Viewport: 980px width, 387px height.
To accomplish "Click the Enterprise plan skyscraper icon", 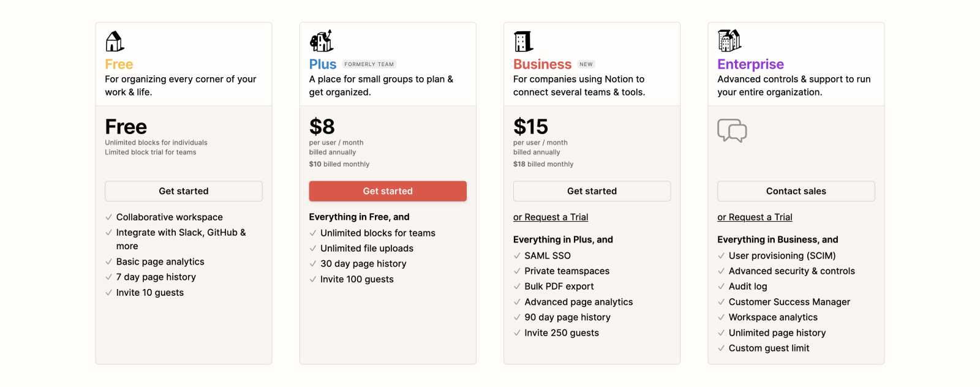I will click(729, 40).
